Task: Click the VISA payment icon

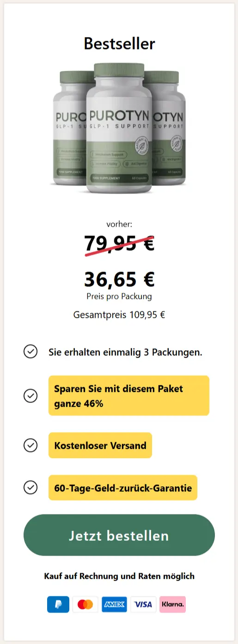Action: [143, 604]
